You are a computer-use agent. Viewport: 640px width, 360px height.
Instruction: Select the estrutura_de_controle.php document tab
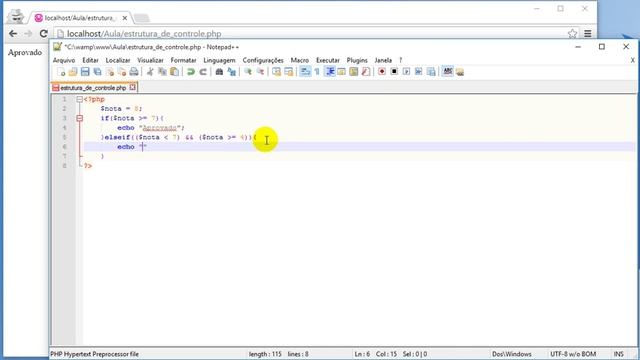(93, 88)
